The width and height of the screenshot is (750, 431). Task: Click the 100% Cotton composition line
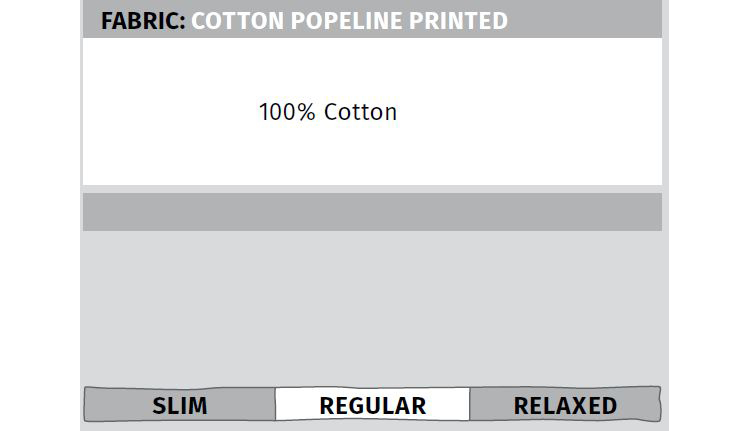(x=328, y=112)
